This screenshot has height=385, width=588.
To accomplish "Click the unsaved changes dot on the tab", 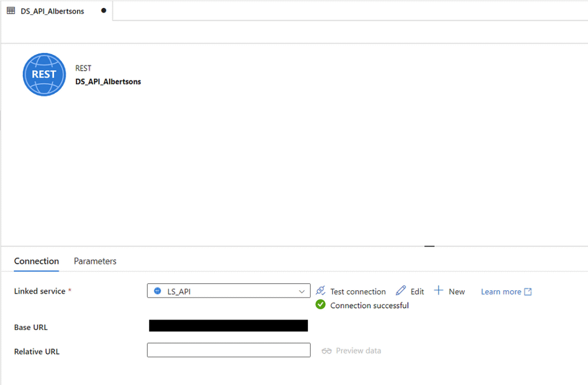I will (x=103, y=10).
